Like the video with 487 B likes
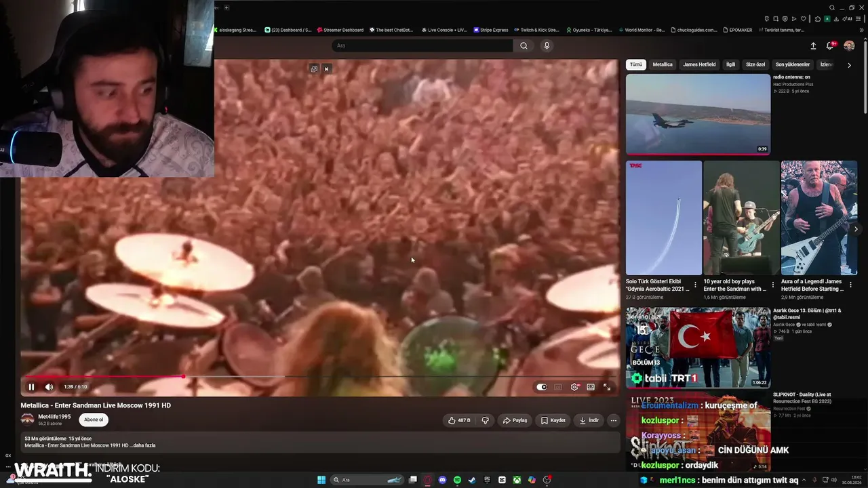The width and height of the screenshot is (868, 488). (x=459, y=420)
